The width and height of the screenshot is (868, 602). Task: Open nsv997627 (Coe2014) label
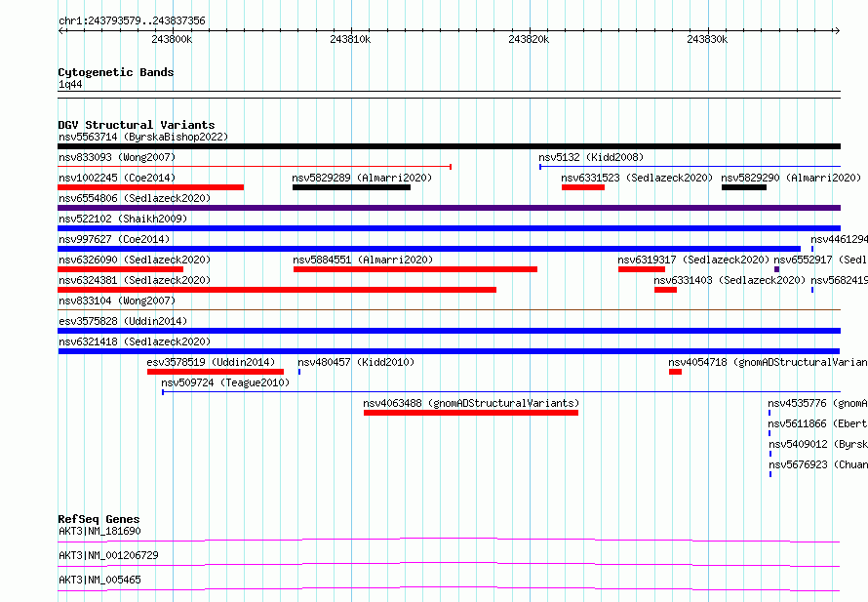[114, 239]
